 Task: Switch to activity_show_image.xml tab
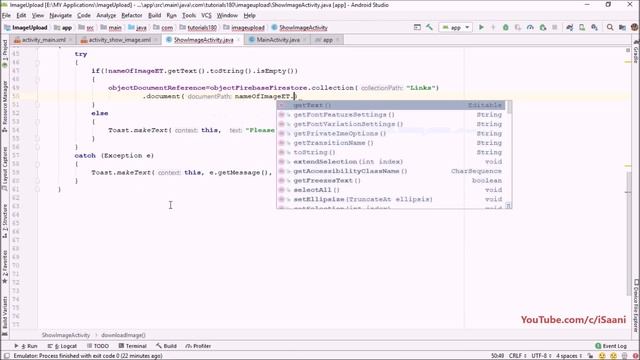(x=119, y=40)
